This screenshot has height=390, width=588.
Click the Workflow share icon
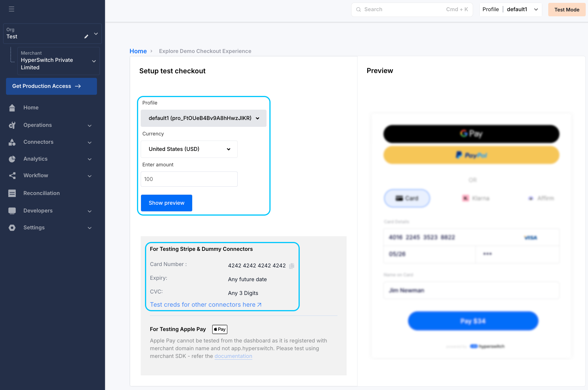click(x=12, y=176)
